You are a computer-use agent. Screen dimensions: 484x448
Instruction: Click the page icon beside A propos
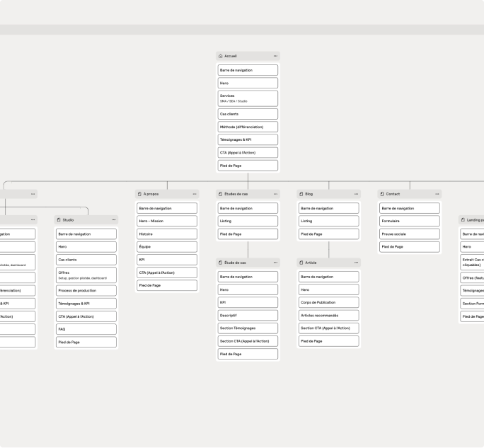click(x=139, y=194)
